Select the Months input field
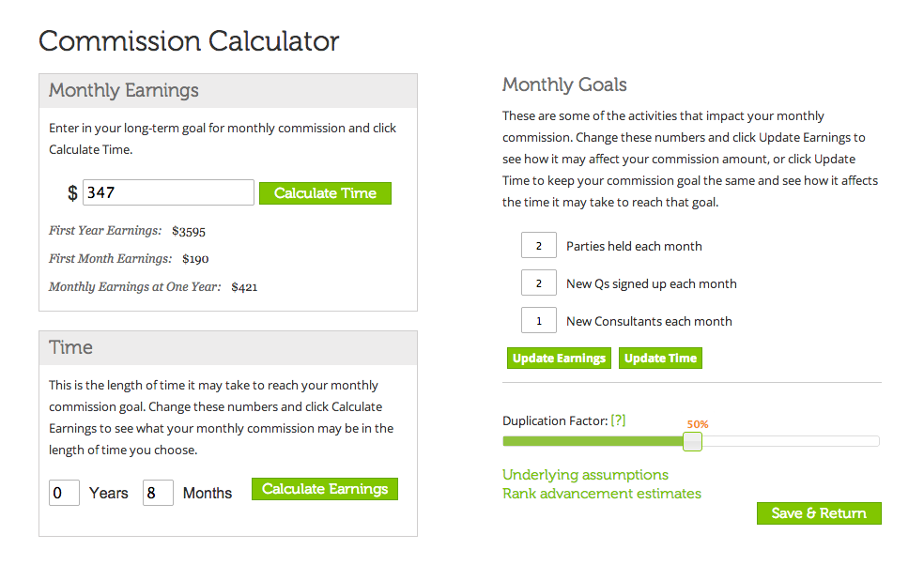The height and width of the screenshot is (565, 924). tap(158, 493)
